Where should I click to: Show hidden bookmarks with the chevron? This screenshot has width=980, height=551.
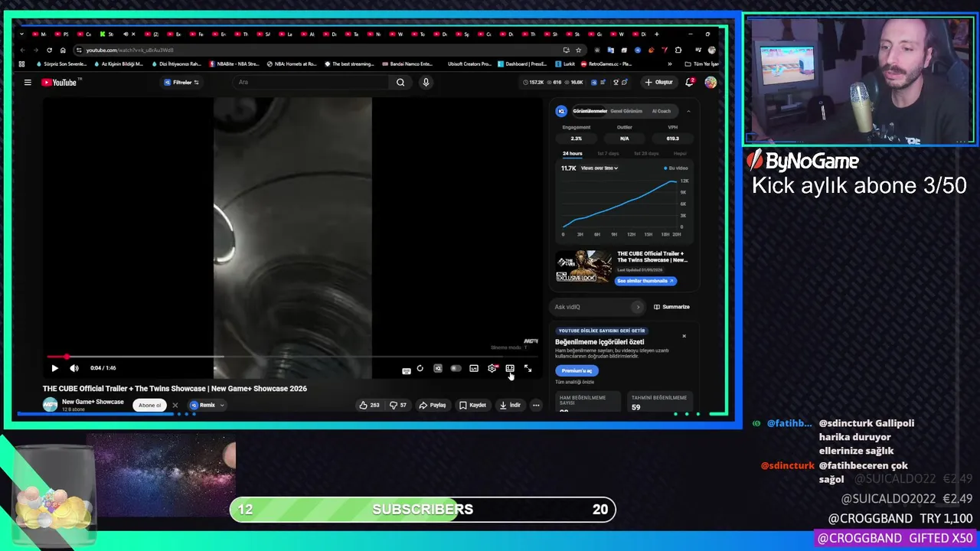670,64
